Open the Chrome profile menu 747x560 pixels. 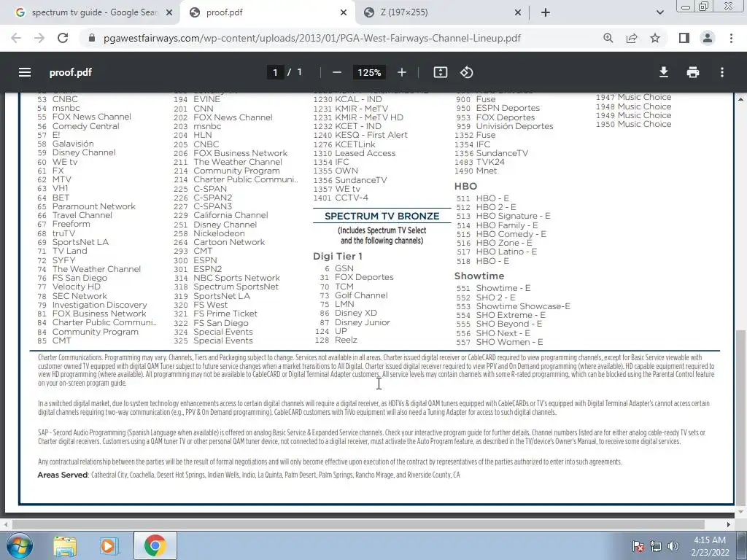(x=708, y=38)
